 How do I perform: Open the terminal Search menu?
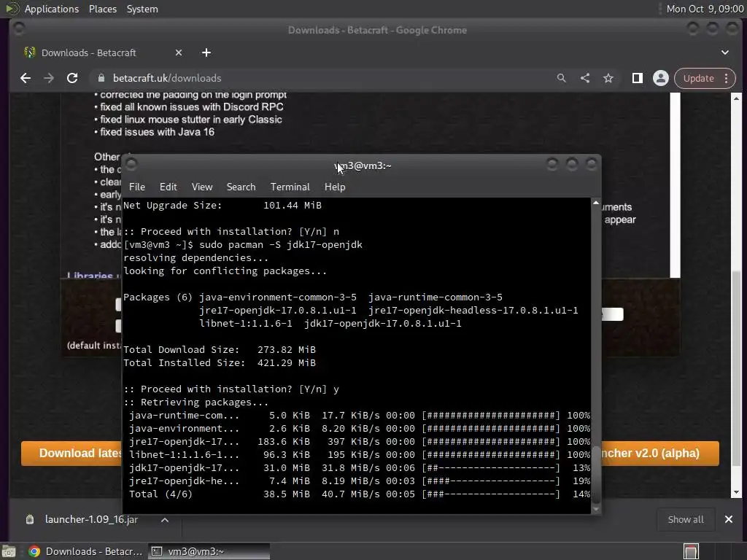241,187
